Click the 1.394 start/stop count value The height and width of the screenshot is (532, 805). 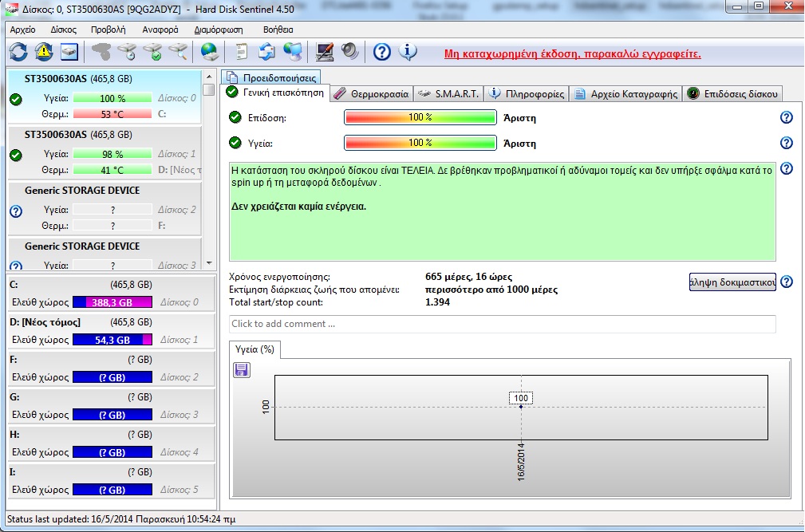[x=437, y=302]
